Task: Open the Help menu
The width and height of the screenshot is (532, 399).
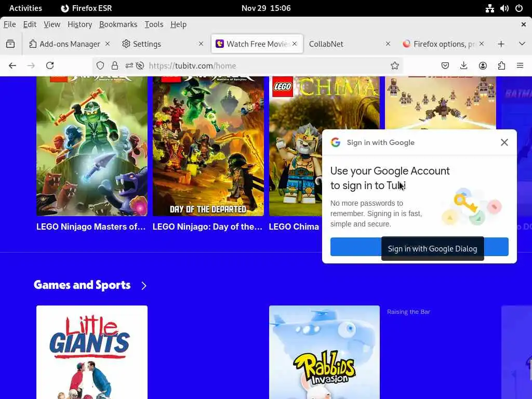Action: [179, 24]
